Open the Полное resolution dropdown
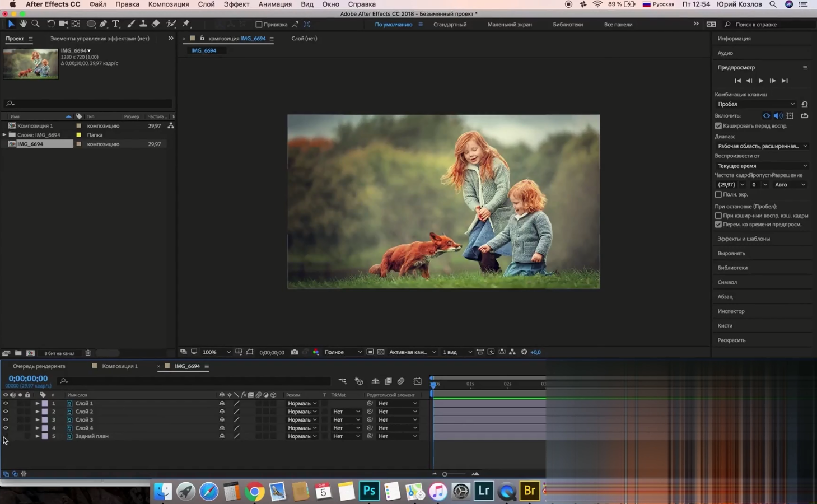817x504 pixels. click(x=343, y=352)
